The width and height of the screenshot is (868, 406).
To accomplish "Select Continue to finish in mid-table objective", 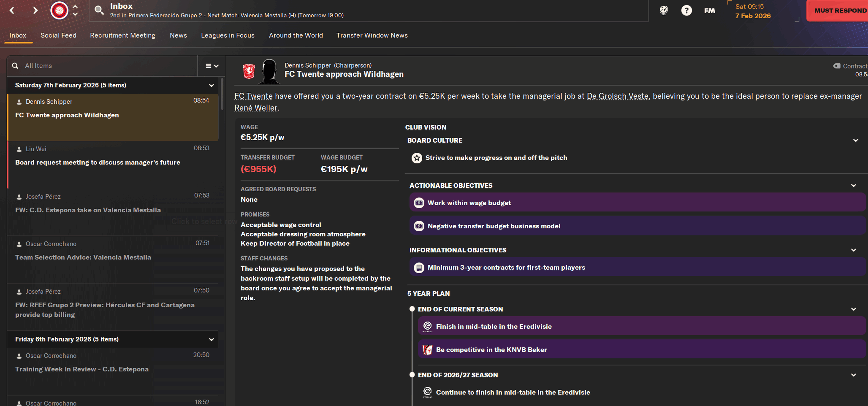I will (642, 392).
